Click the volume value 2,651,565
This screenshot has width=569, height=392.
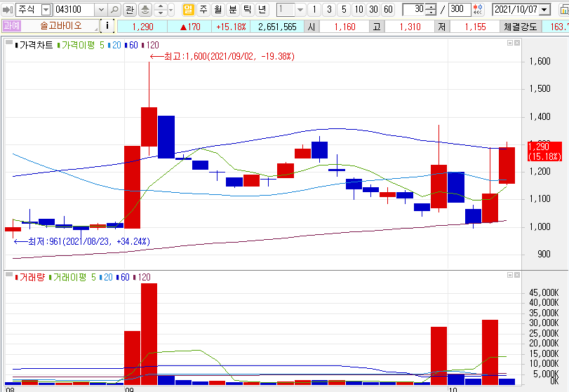[x=277, y=27]
